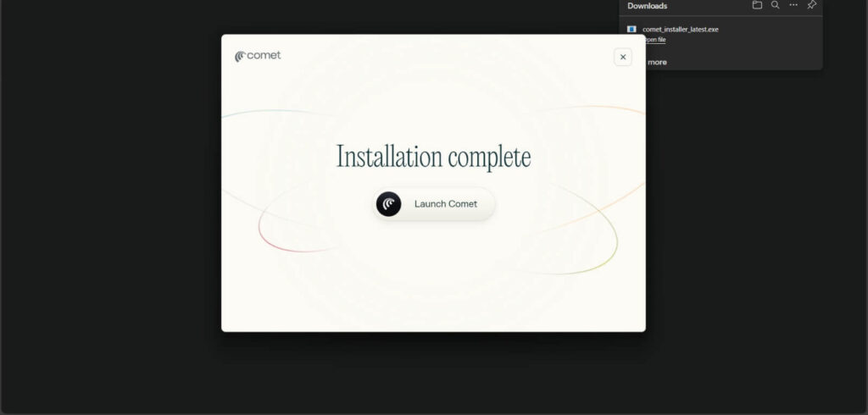The height and width of the screenshot is (415, 868).
Task: Click the comet wordmark text in the dialog
Action: (x=264, y=56)
